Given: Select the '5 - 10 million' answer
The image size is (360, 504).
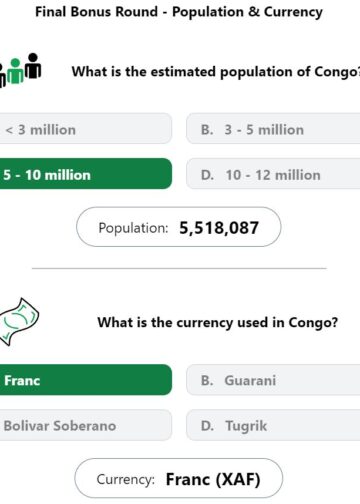Looking at the screenshot, I should click(86, 174).
